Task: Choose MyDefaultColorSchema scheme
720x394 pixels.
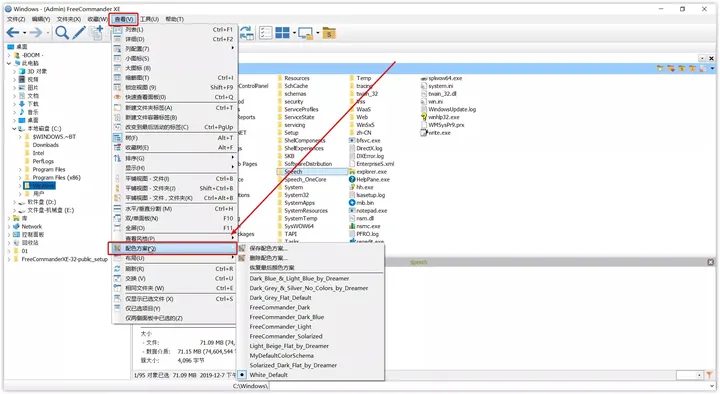Action: pyautogui.click(x=281, y=355)
